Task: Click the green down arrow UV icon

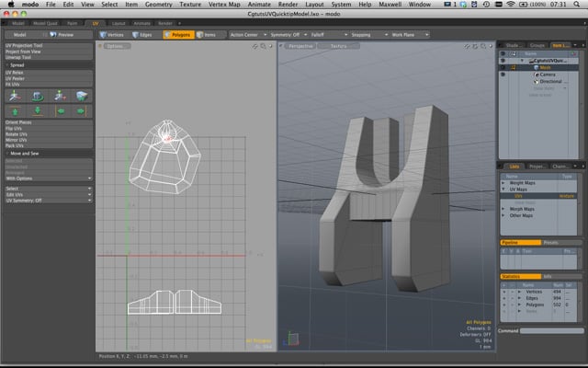Action: point(38,111)
